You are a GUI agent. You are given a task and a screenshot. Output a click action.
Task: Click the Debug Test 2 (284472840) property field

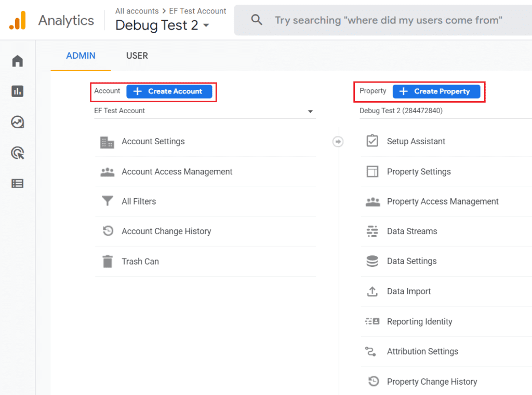[x=445, y=111]
